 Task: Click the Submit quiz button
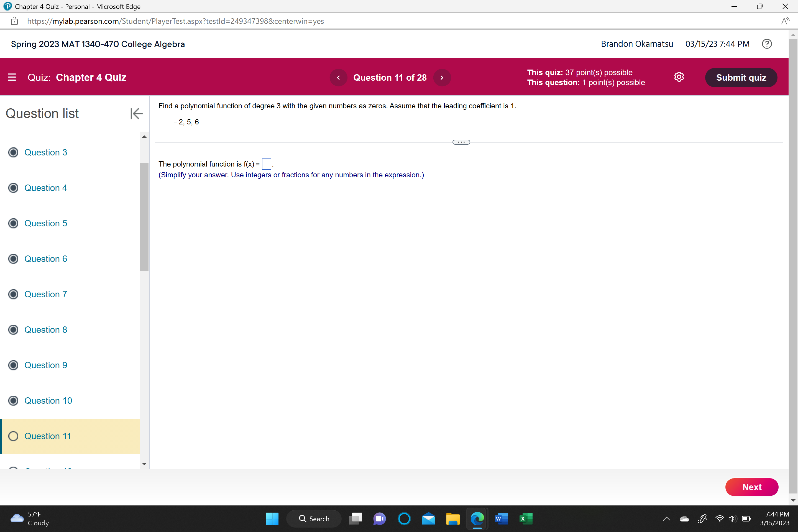741,77
